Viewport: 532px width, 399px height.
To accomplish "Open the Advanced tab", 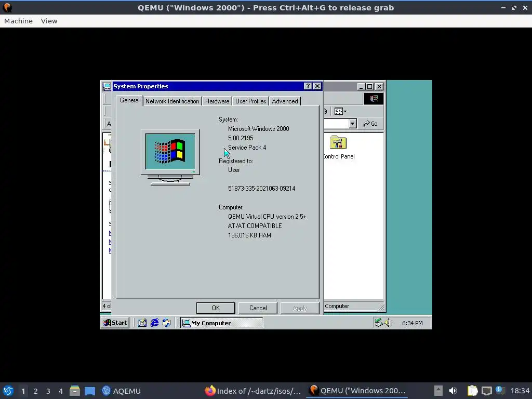I will 285,101.
